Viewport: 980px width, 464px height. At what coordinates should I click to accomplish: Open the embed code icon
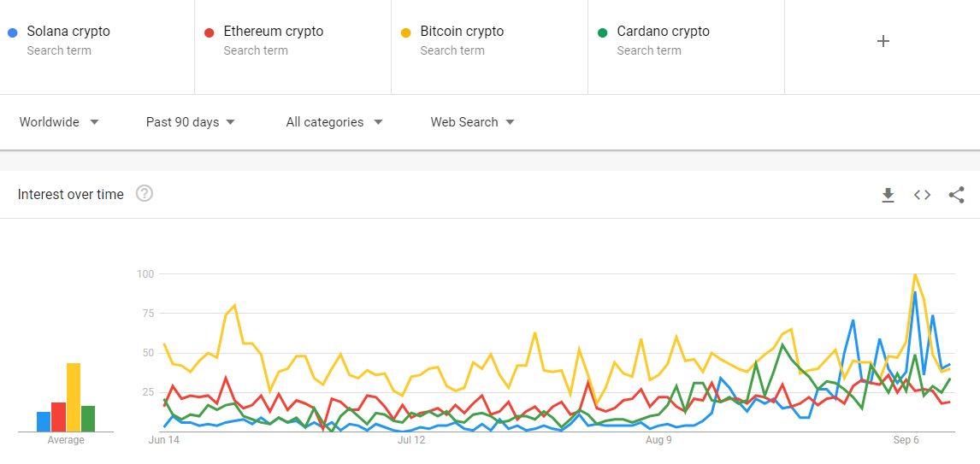click(922, 195)
